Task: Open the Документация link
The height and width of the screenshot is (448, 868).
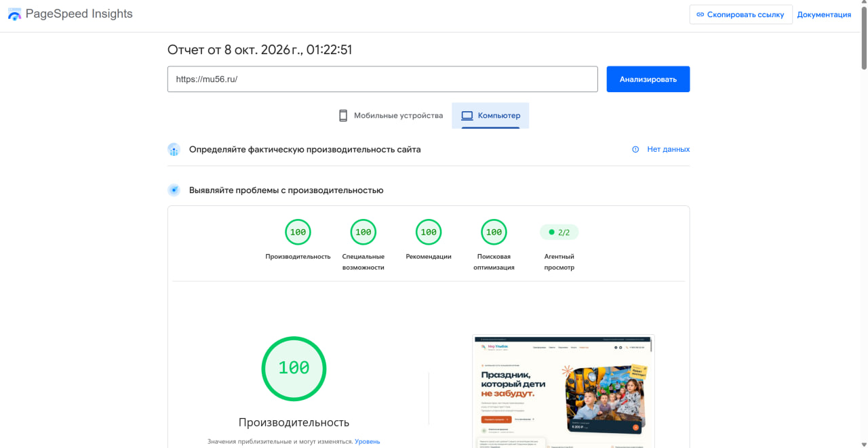Action: tap(824, 14)
